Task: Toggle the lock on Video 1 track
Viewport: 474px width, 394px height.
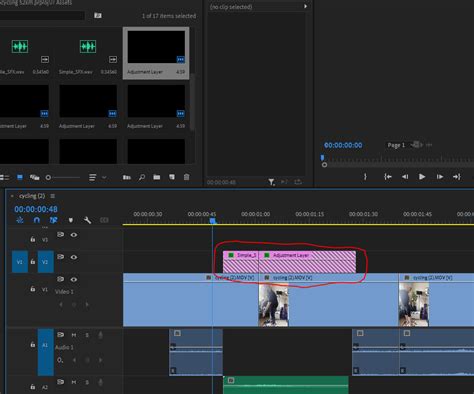Action: 33,289
